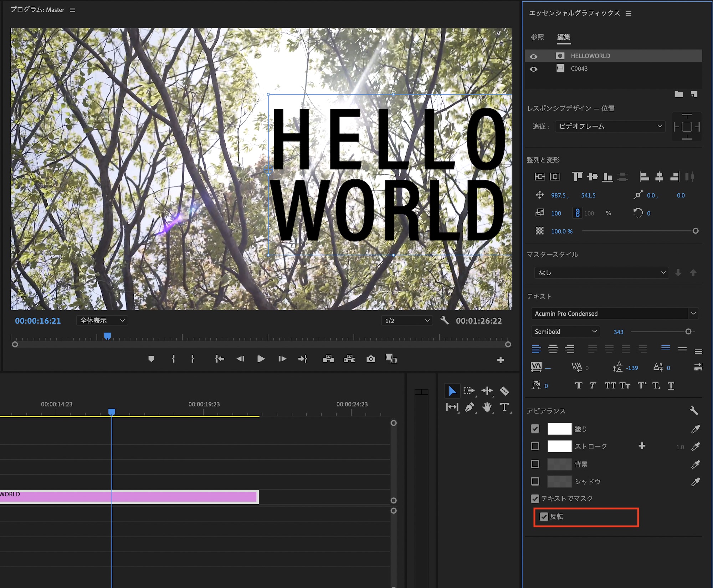This screenshot has width=713, height=588.
Task: Enable the シャドウ (shadow) checkbox
Action: coord(535,481)
